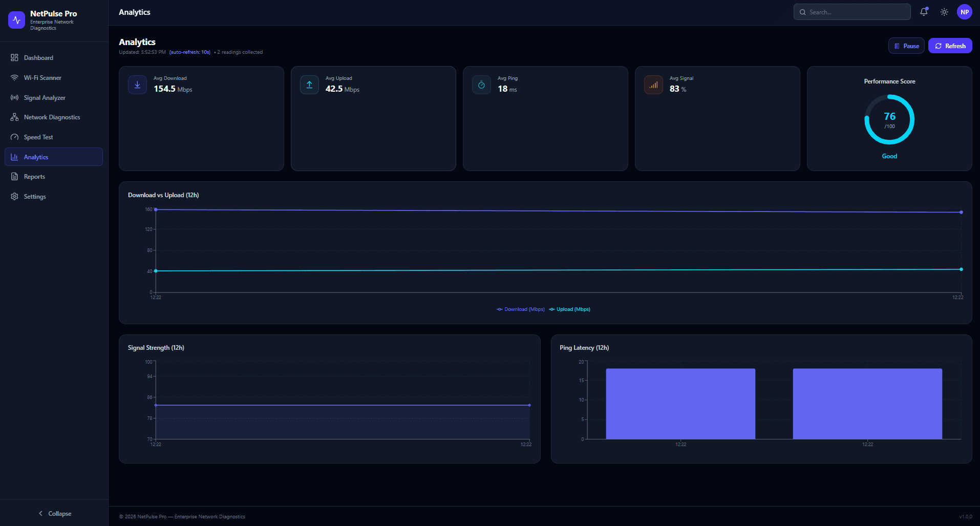The width and height of the screenshot is (980, 526).
Task: Click the Refresh button
Action: (x=950, y=46)
